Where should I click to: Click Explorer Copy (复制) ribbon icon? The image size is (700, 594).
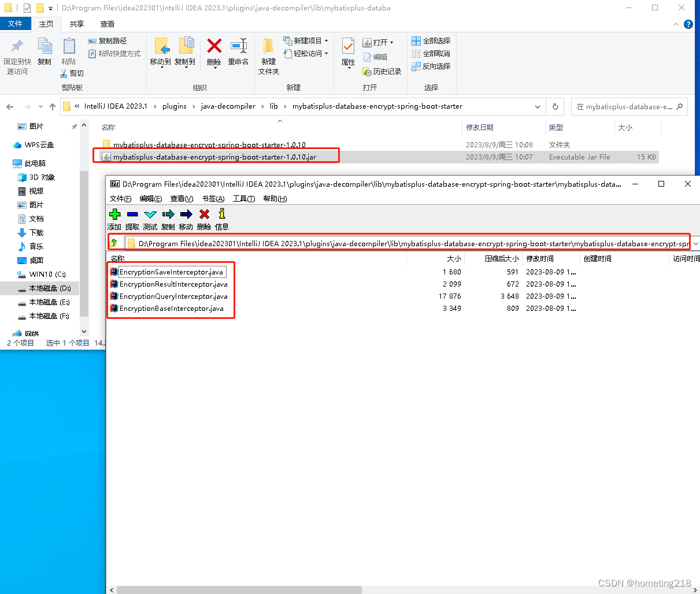click(x=45, y=46)
